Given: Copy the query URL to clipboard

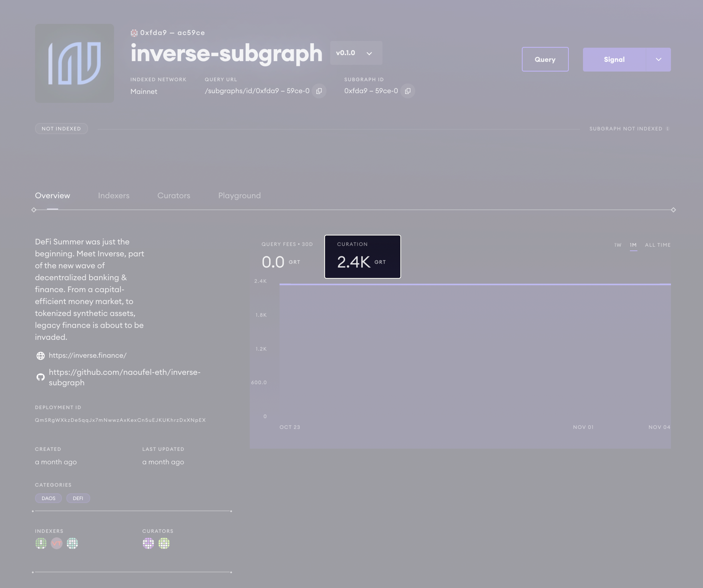Looking at the screenshot, I should [x=319, y=91].
